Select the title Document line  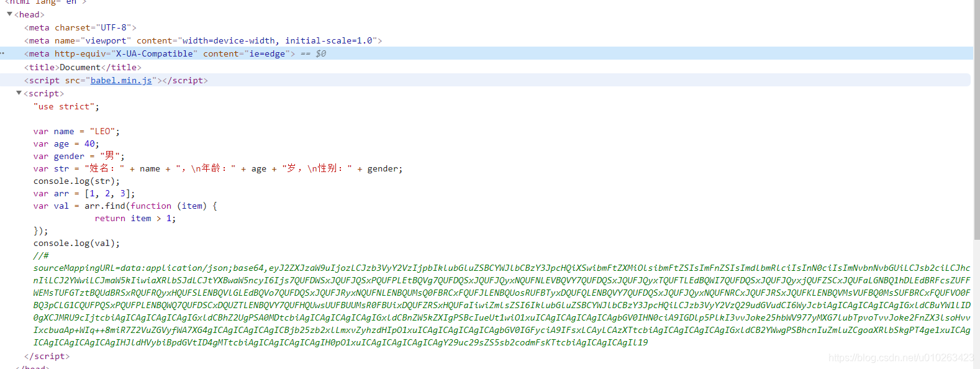83,67
